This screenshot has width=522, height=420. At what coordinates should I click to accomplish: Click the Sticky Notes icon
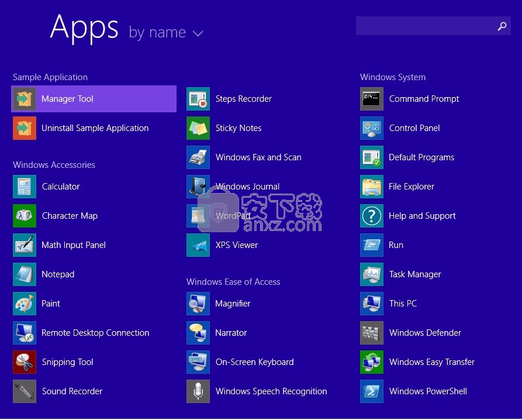(x=198, y=128)
